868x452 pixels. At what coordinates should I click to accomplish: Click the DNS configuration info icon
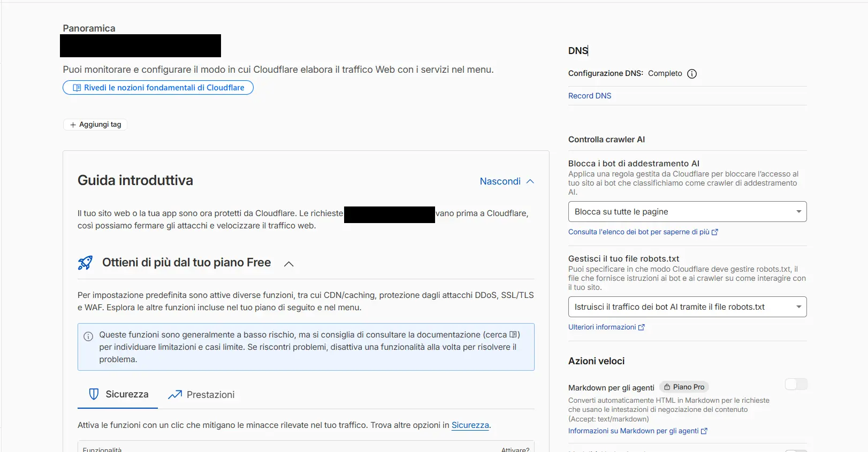pos(692,74)
